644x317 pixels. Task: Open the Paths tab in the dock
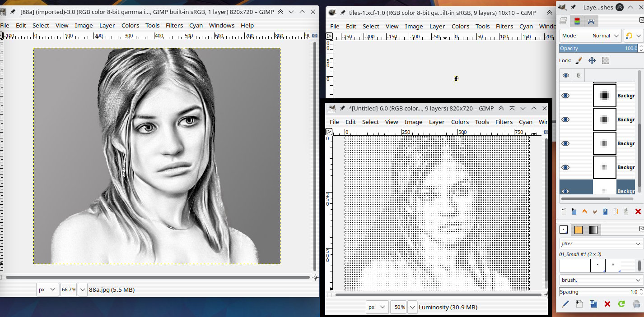coord(591,21)
